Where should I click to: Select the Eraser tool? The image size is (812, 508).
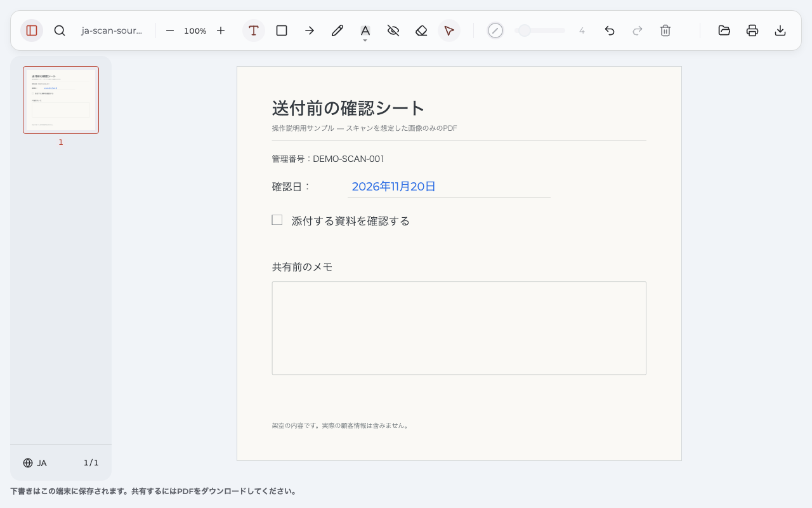(421, 30)
